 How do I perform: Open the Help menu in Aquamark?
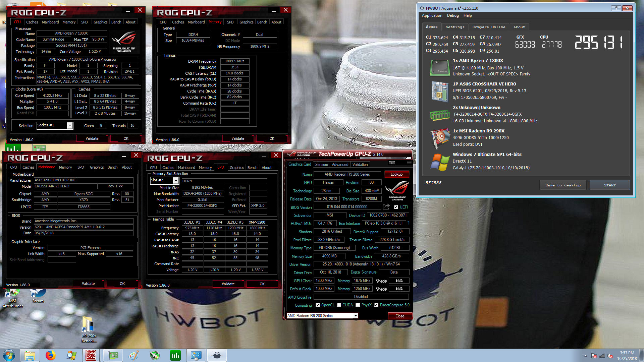click(468, 15)
